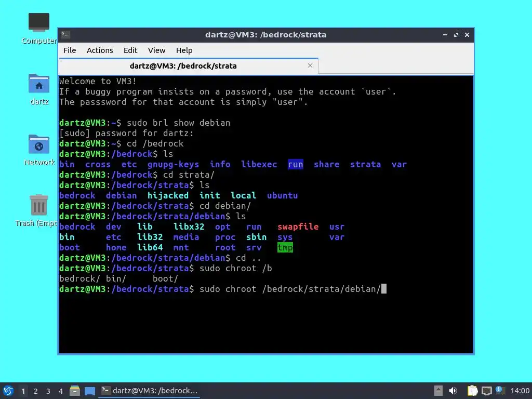This screenshot has height=399, width=532.
Task: Open the Edit menu
Action: (x=130, y=50)
